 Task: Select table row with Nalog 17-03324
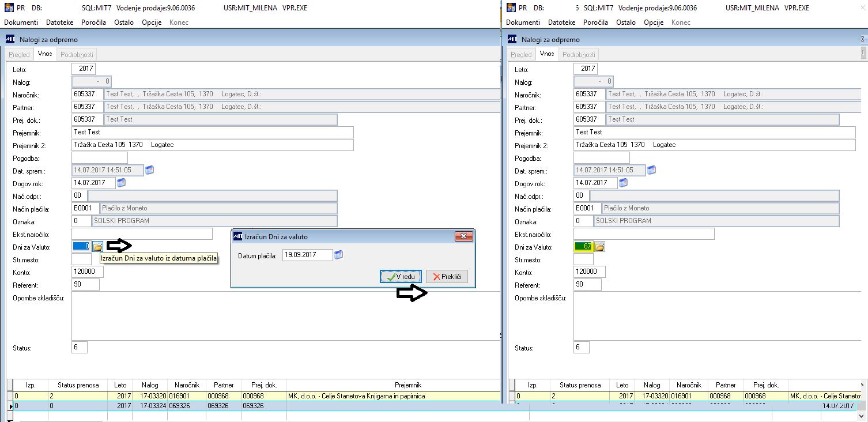[254, 406]
